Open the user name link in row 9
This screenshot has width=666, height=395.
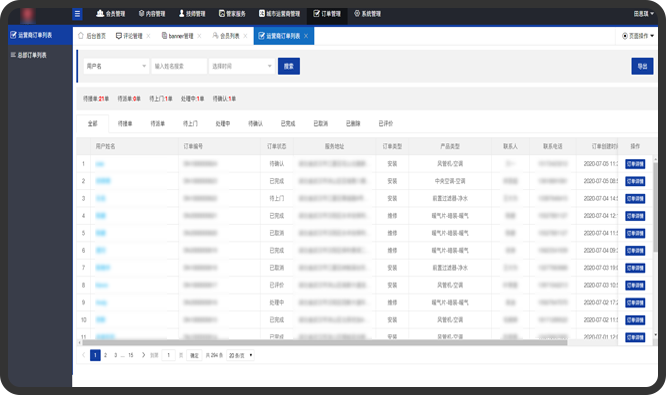[102, 302]
